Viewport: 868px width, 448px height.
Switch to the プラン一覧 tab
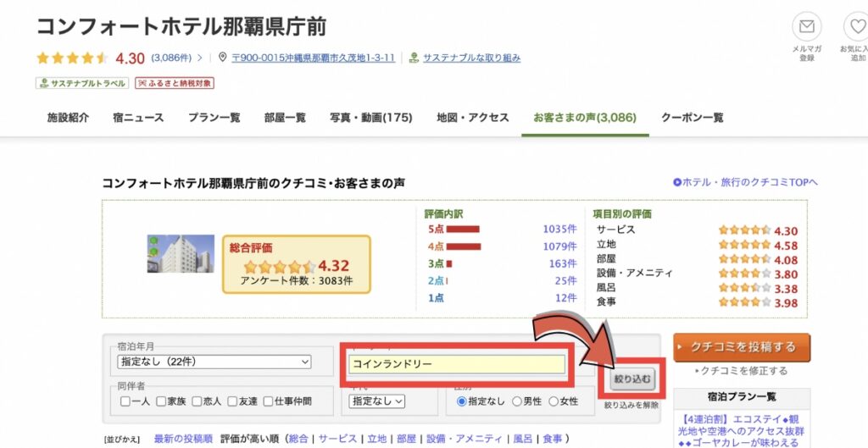pyautogui.click(x=214, y=118)
